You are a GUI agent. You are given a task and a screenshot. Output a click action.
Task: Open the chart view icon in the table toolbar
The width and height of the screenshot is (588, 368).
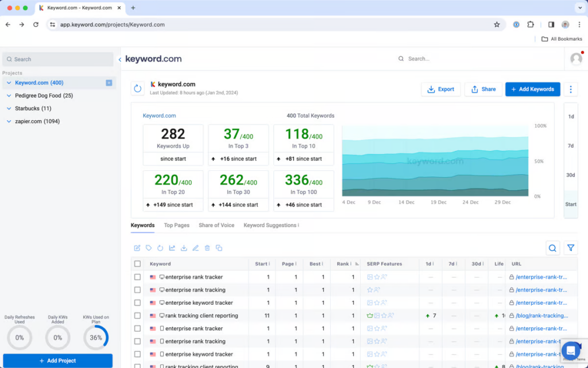click(172, 248)
